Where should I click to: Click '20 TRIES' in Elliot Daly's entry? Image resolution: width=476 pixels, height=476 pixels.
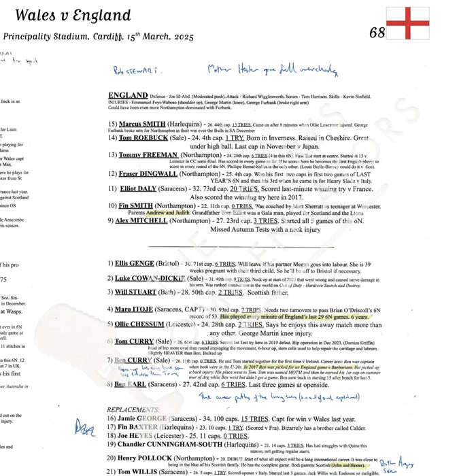(244, 189)
